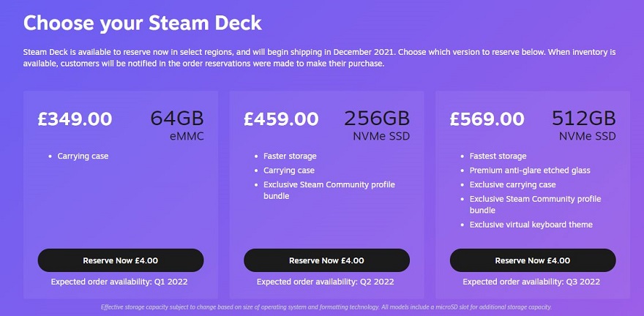Click the £459.00 price label
The width and height of the screenshot is (644, 316).
point(281,119)
